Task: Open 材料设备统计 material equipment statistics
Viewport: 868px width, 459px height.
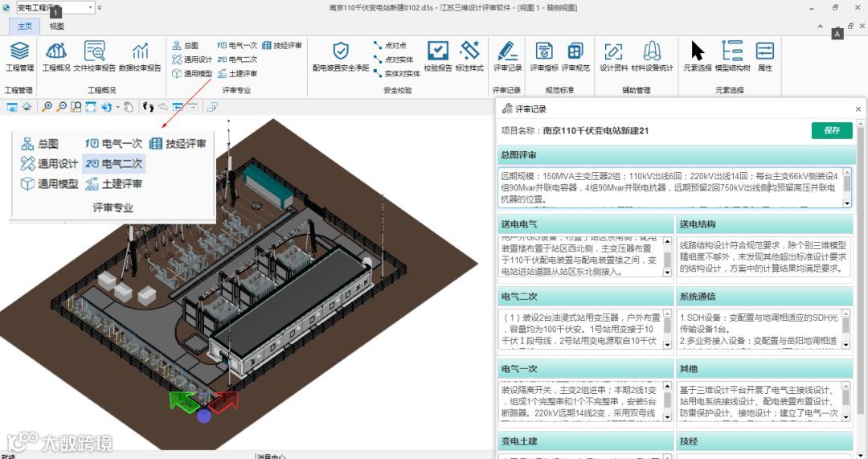Action: (x=652, y=56)
